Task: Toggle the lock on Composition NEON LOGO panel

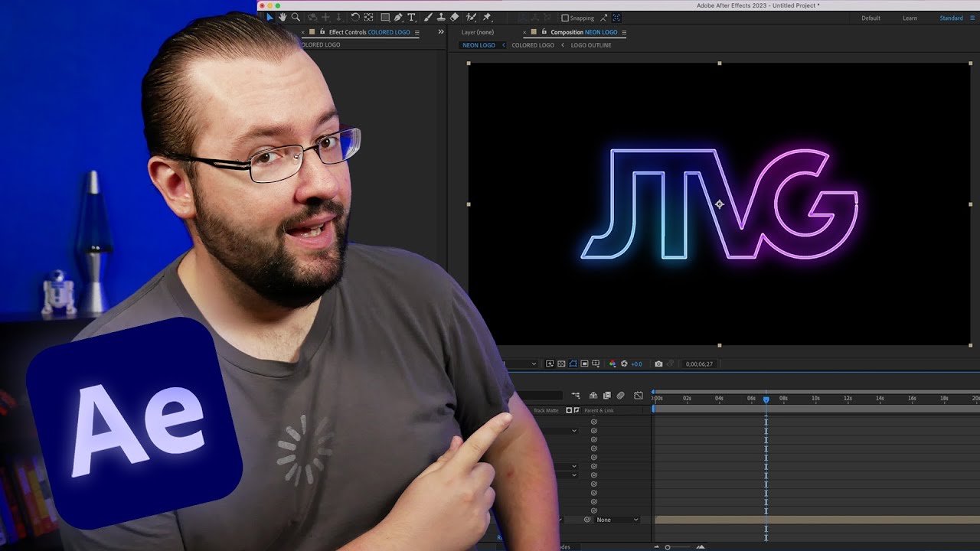Action: (x=544, y=32)
